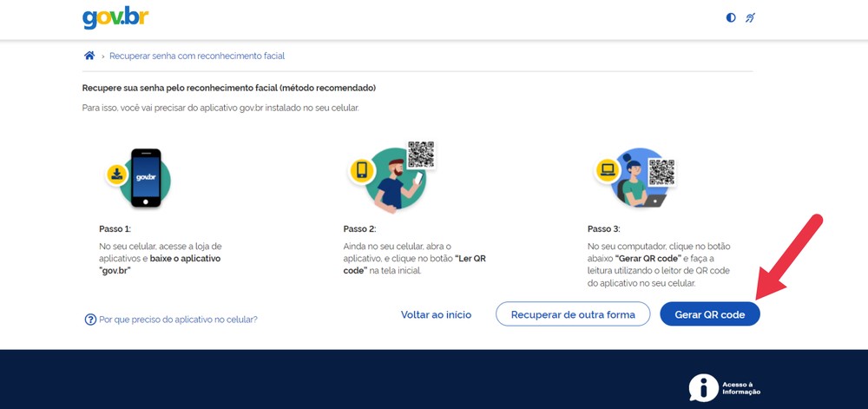This screenshot has width=868, height=409.
Task: Go to home via breadcrumb house icon
Action: tap(89, 56)
